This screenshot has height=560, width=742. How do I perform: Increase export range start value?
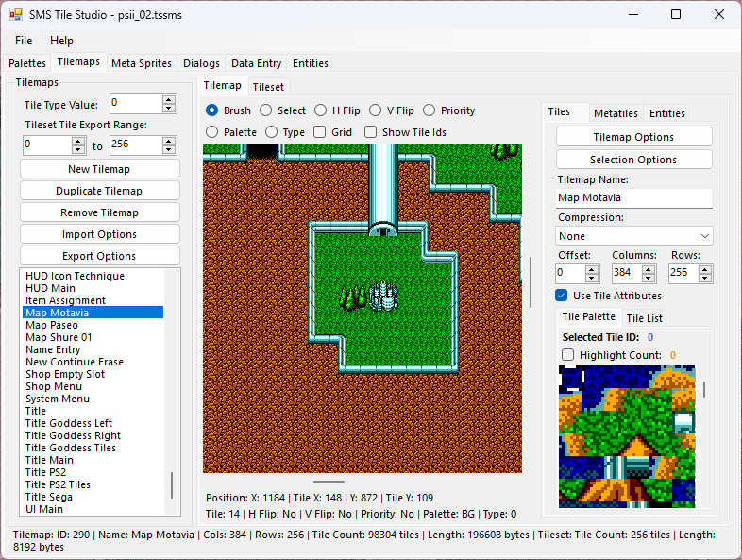pos(78,141)
